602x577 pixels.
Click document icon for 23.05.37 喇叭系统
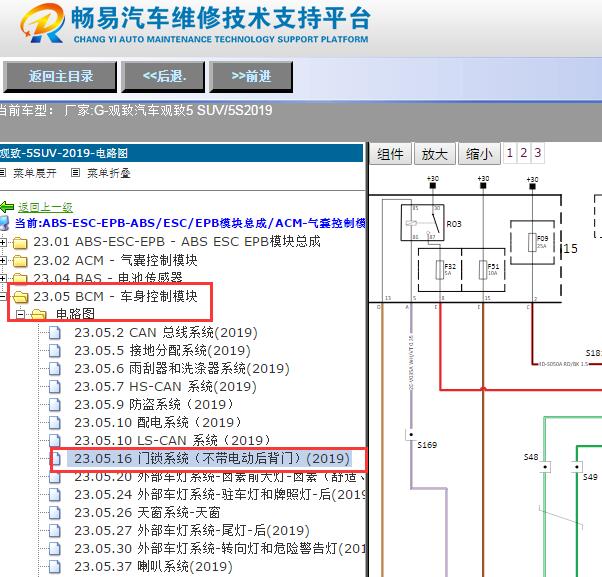click(x=55, y=567)
